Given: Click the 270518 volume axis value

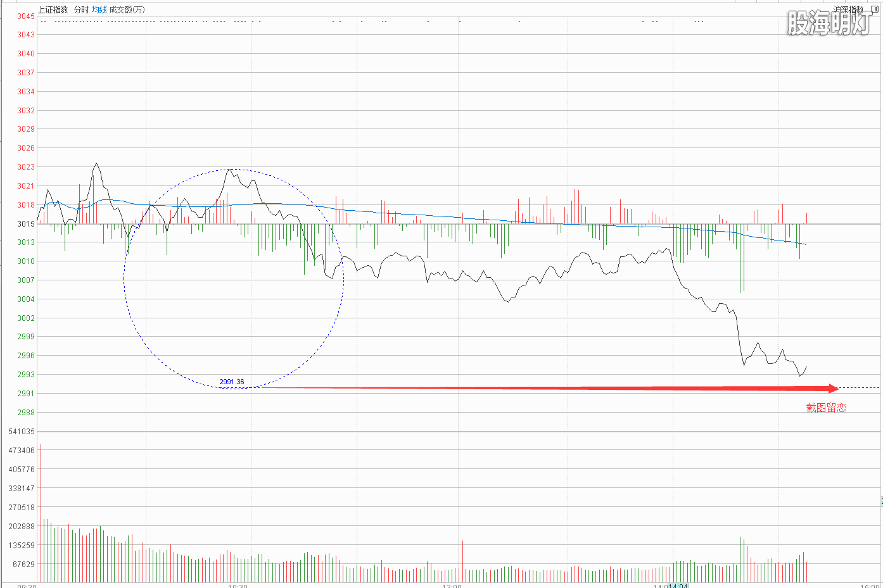Looking at the screenshot, I should pos(22,508).
